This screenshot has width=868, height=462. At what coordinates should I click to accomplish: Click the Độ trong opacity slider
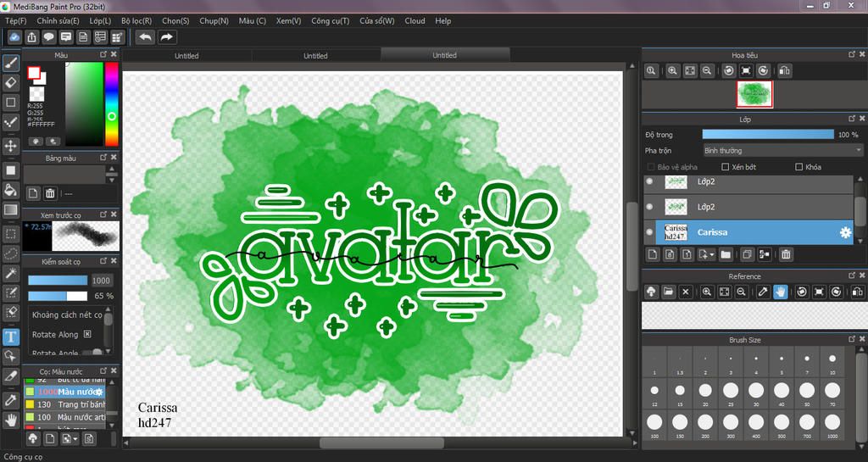click(x=768, y=135)
